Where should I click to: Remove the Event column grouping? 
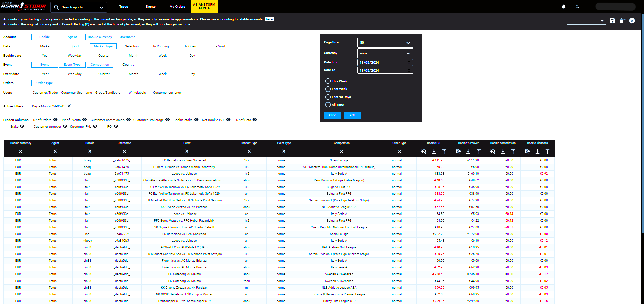187,151
